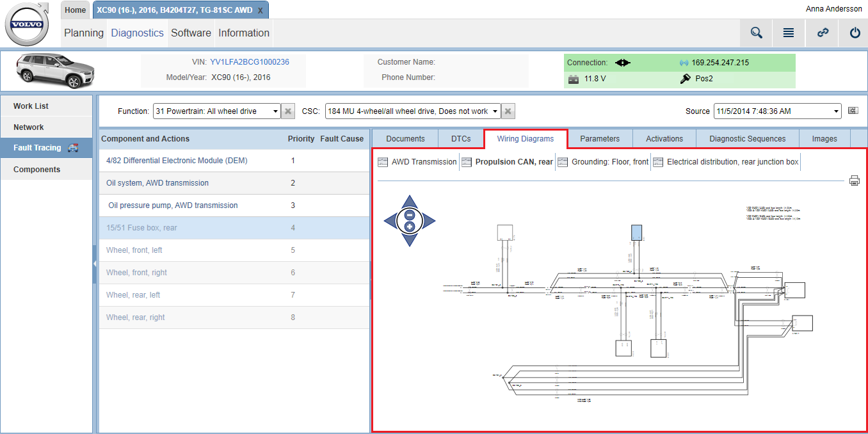Switch to the Documents tab
The image size is (868, 434).
tap(406, 139)
